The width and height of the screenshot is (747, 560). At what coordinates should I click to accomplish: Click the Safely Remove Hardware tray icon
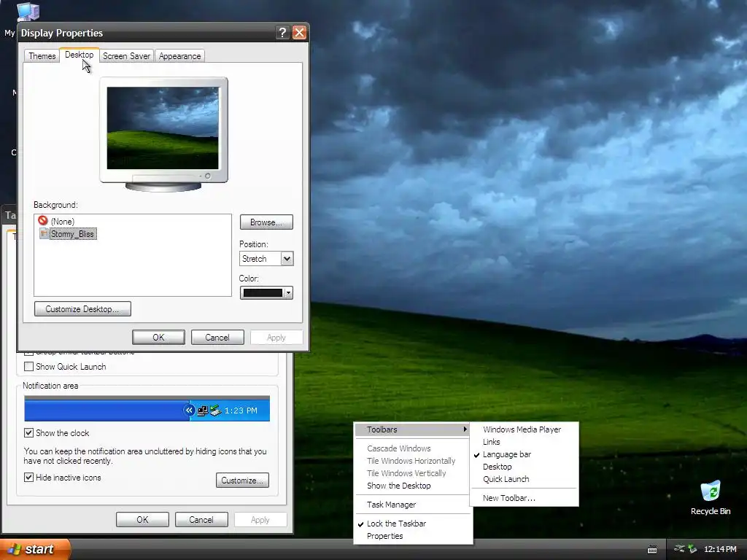coord(692,549)
